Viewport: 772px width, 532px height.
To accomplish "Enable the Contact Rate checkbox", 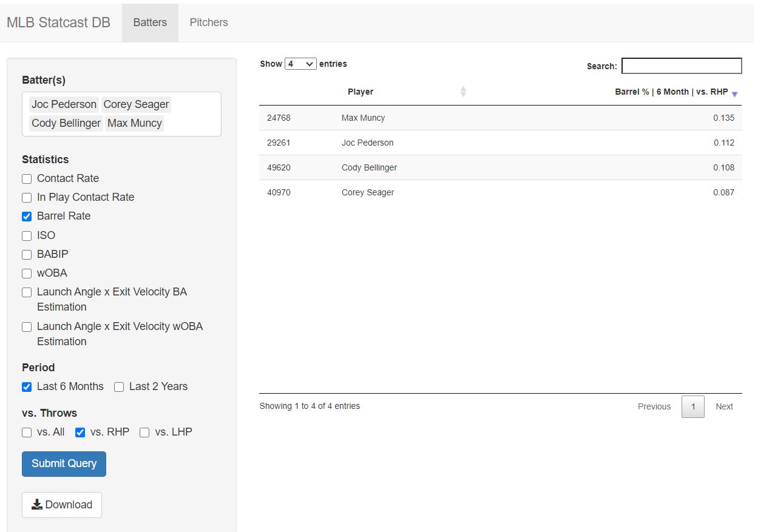I will pos(27,179).
